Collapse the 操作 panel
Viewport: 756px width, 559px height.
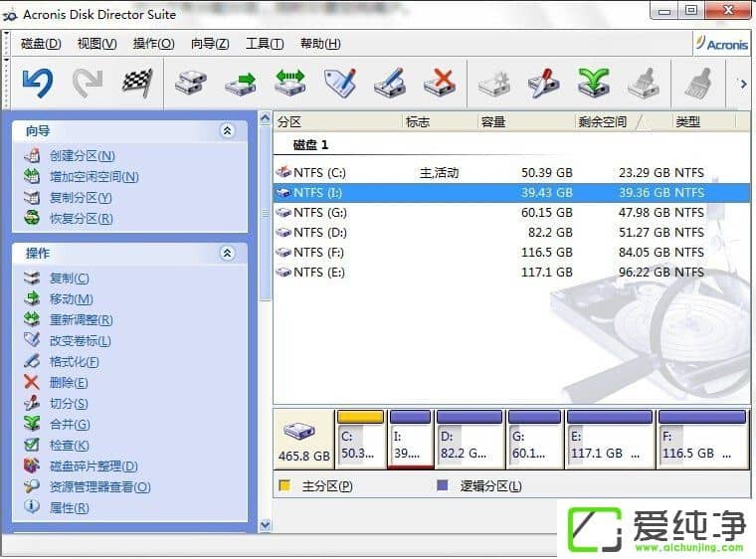point(227,254)
